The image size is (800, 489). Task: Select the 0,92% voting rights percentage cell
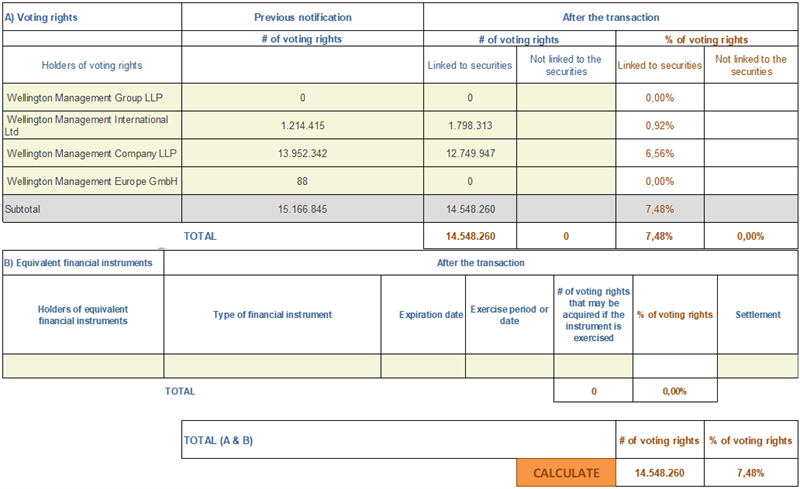tap(660, 125)
